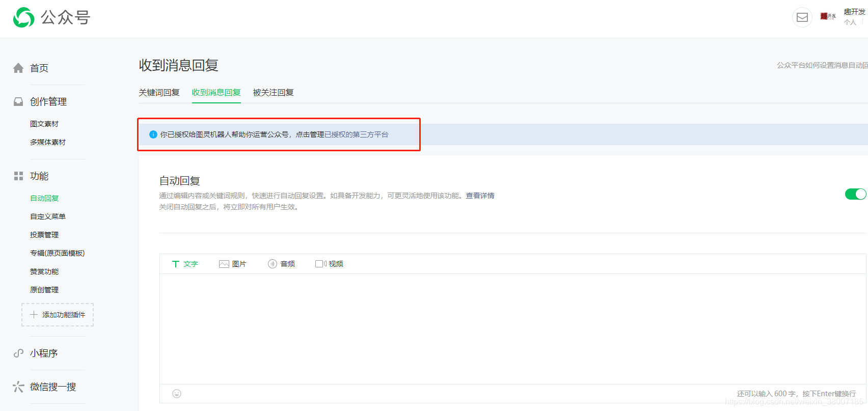Open the 已授权的第三方平台 link
Image resolution: width=868 pixels, height=411 pixels.
(357, 134)
